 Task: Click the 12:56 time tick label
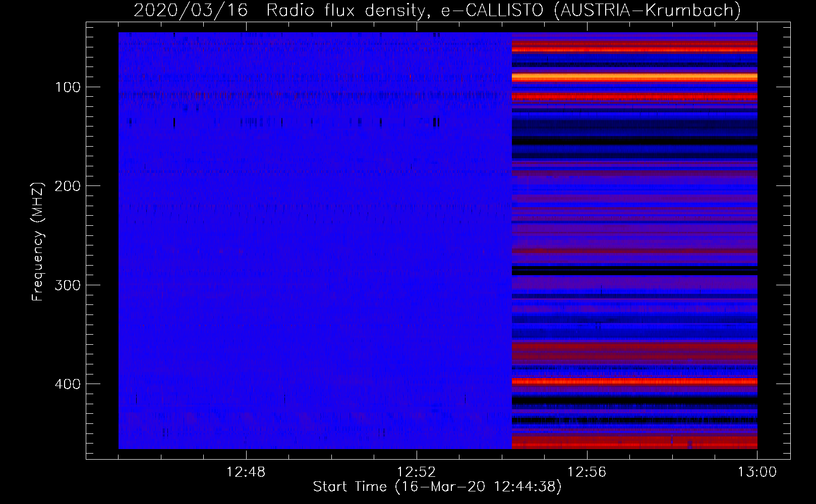click(x=587, y=472)
